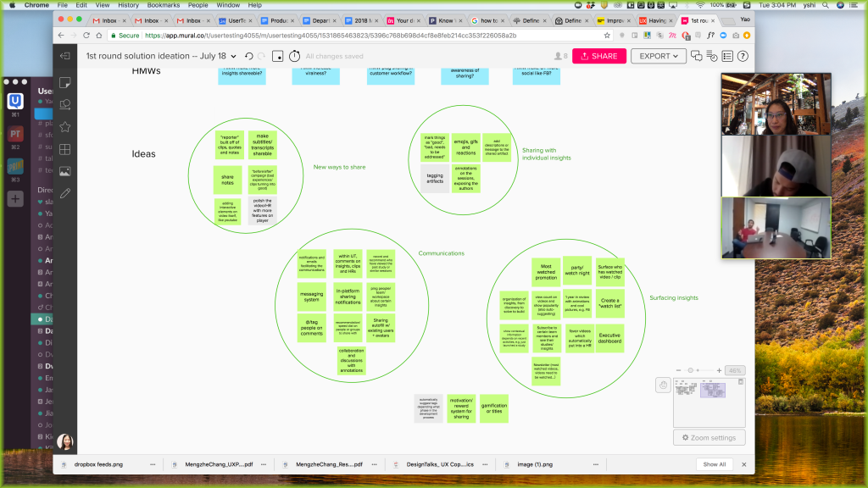Bookmark this page with the star icon
This screenshot has width=868, height=488.
[607, 36]
